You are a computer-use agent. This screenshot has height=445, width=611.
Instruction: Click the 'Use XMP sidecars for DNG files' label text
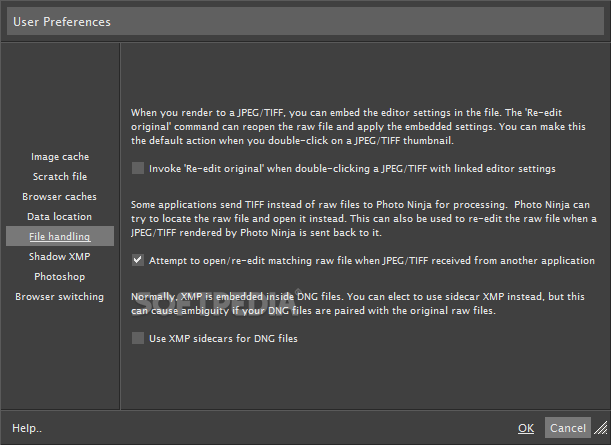pos(223,338)
